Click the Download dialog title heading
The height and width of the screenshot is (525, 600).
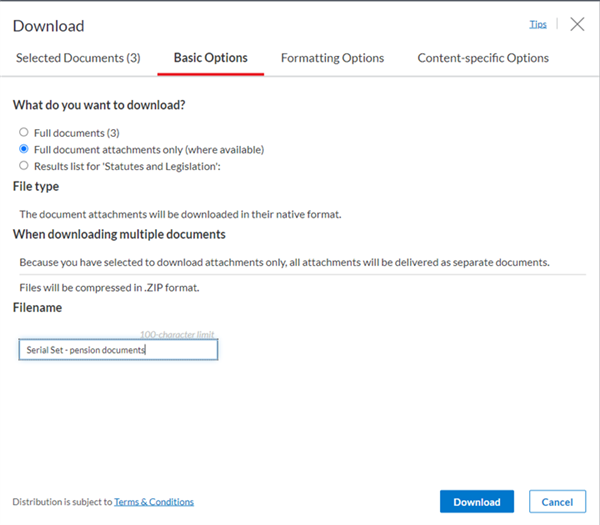[x=49, y=26]
